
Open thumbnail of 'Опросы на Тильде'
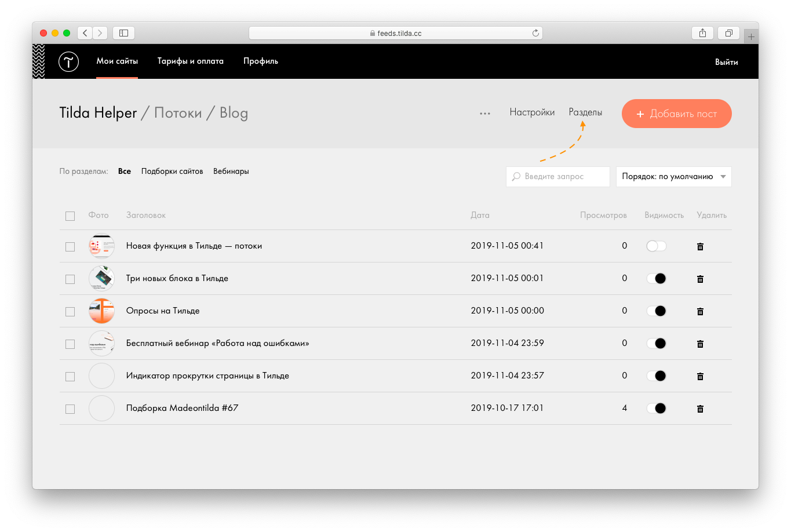click(x=101, y=311)
